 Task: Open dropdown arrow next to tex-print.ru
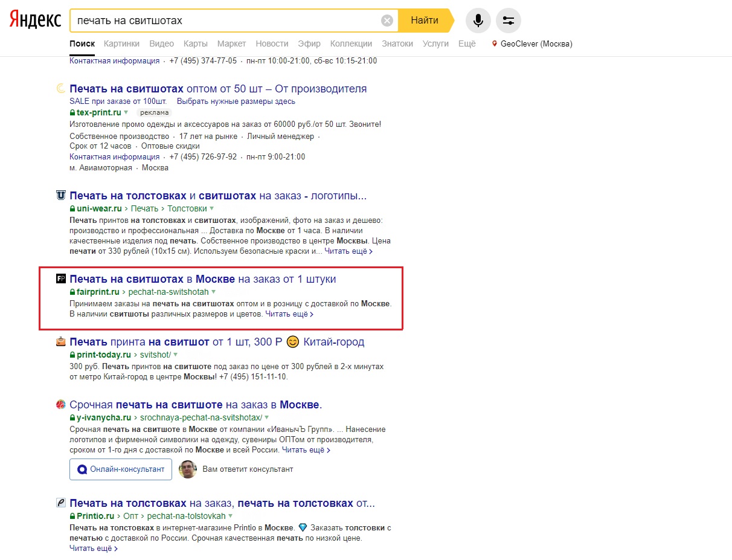coord(126,112)
